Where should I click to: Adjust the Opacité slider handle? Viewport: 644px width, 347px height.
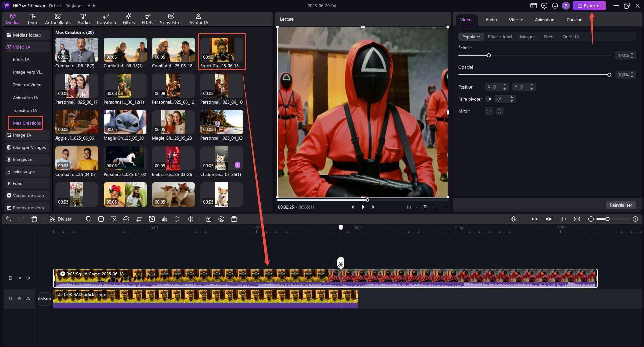(x=609, y=75)
